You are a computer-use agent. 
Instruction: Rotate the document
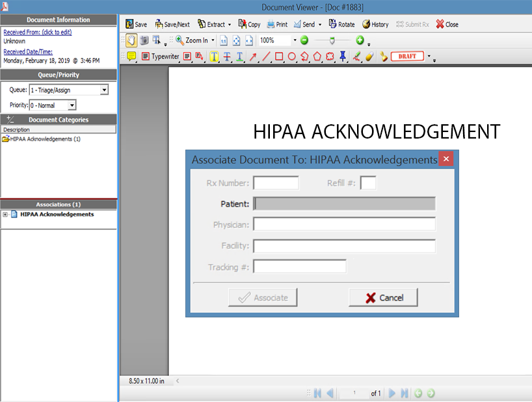click(x=341, y=24)
